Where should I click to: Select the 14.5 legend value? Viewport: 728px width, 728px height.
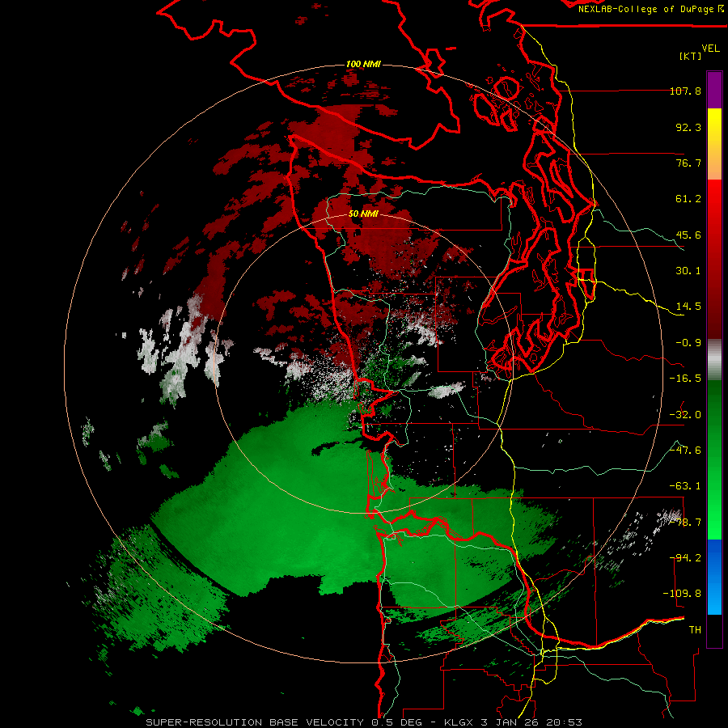click(688, 307)
